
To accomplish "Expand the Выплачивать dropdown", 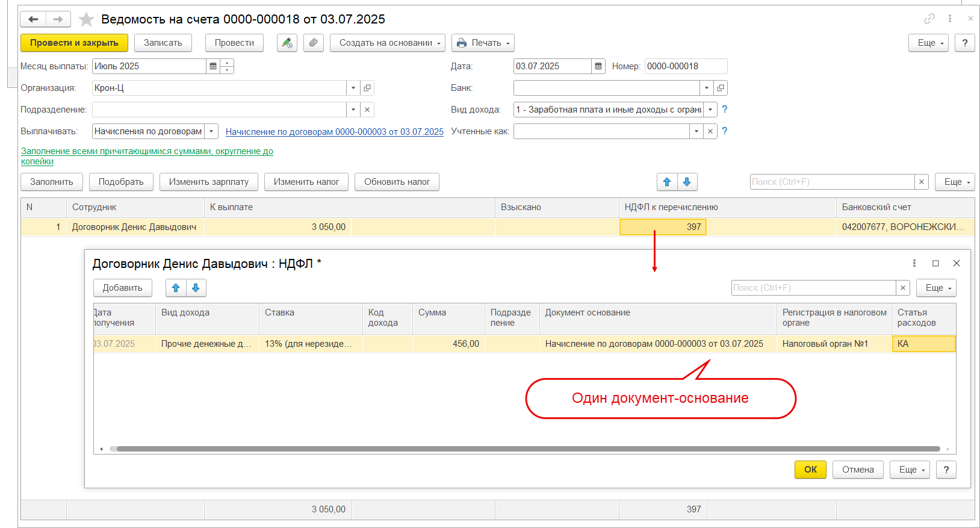I will (211, 131).
